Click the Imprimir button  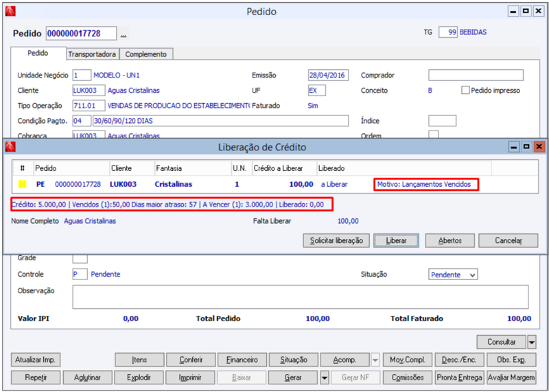pyautogui.click(x=191, y=378)
